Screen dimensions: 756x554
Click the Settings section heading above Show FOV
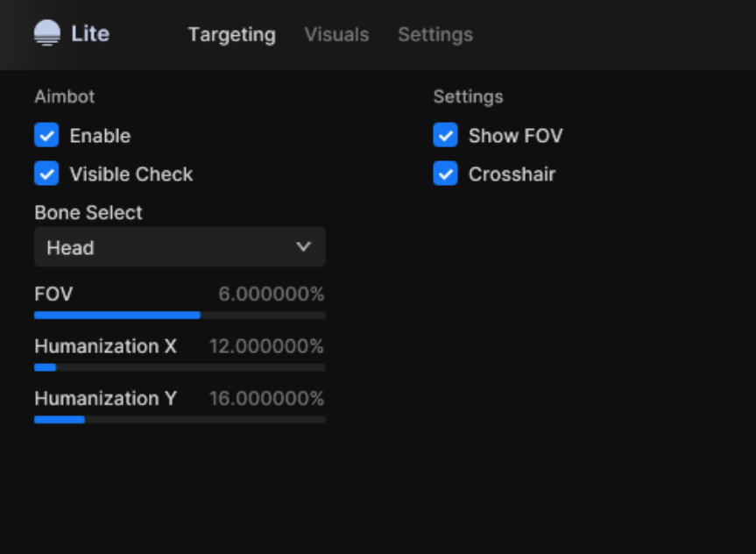[x=468, y=97]
